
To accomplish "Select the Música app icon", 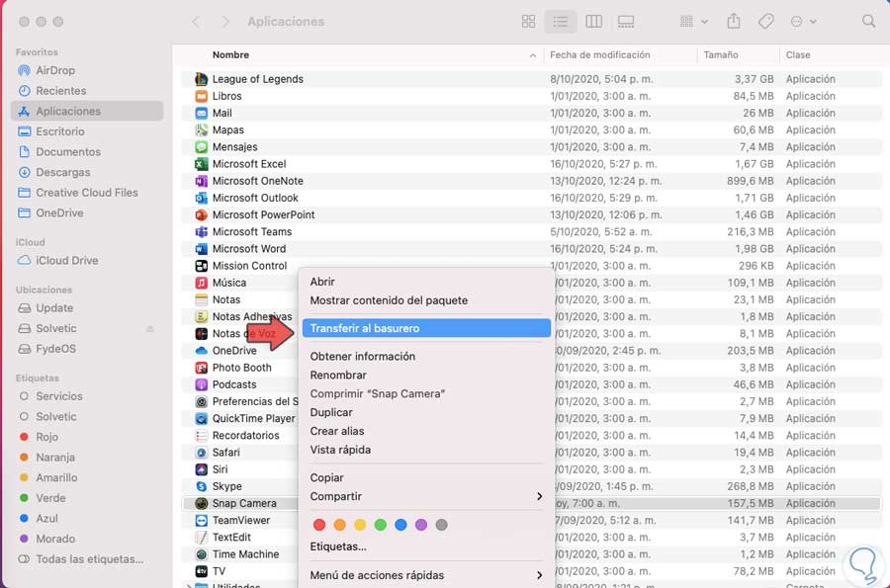I will 201,283.
